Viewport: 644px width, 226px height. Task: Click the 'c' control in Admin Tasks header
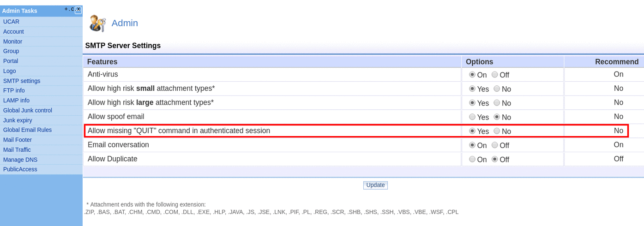(x=72, y=9)
